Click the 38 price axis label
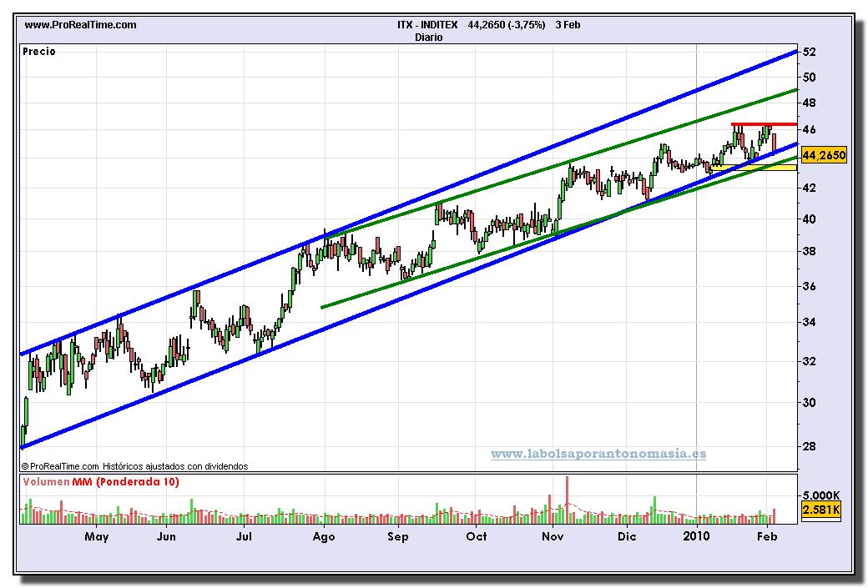868x588 pixels. click(810, 251)
